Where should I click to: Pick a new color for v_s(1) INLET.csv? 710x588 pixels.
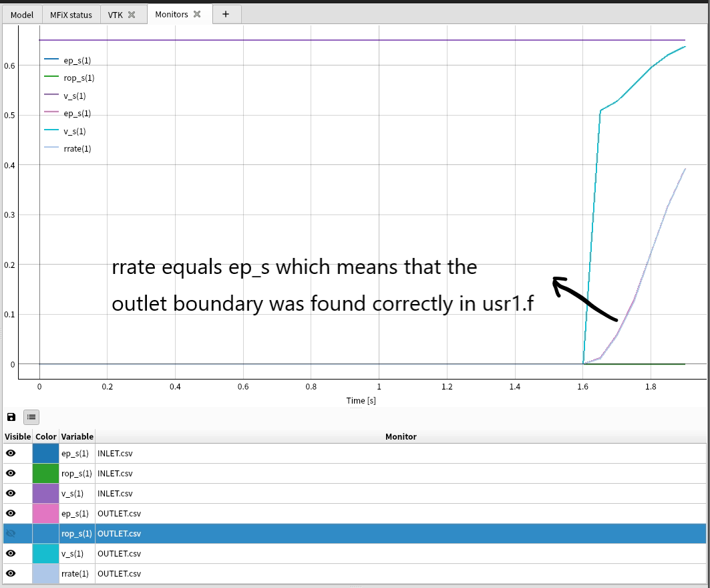click(45, 493)
